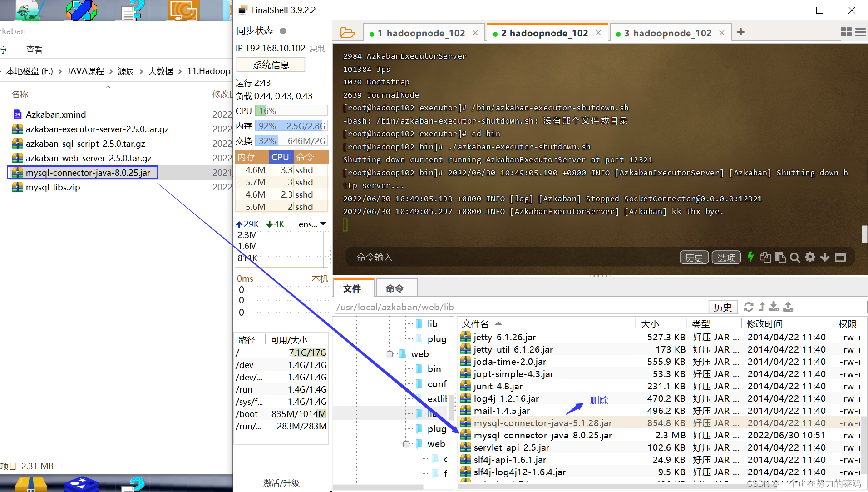Go to parent directory with up-arrow icon
The height and width of the screenshot is (492, 868).
761,307
